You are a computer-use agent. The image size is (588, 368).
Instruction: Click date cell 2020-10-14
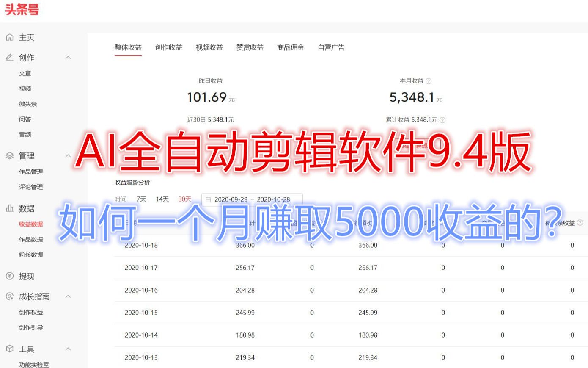pyautogui.click(x=141, y=335)
